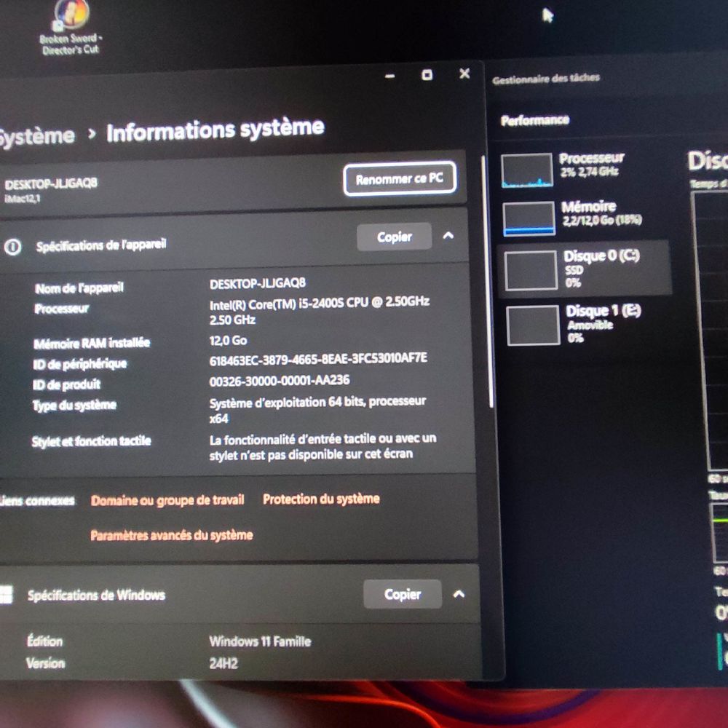Click the Spécifications de l'appareil header text
The image size is (728, 728).
tap(101, 245)
